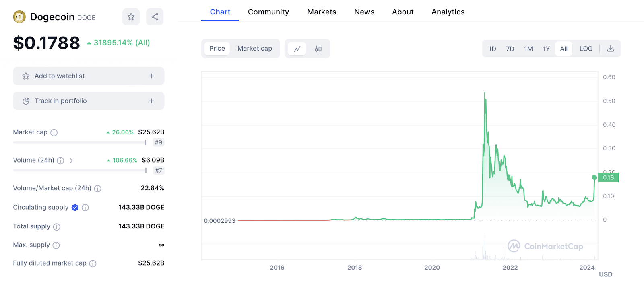Click the watchlist star icon in button
The image size is (644, 282).
tap(26, 76)
